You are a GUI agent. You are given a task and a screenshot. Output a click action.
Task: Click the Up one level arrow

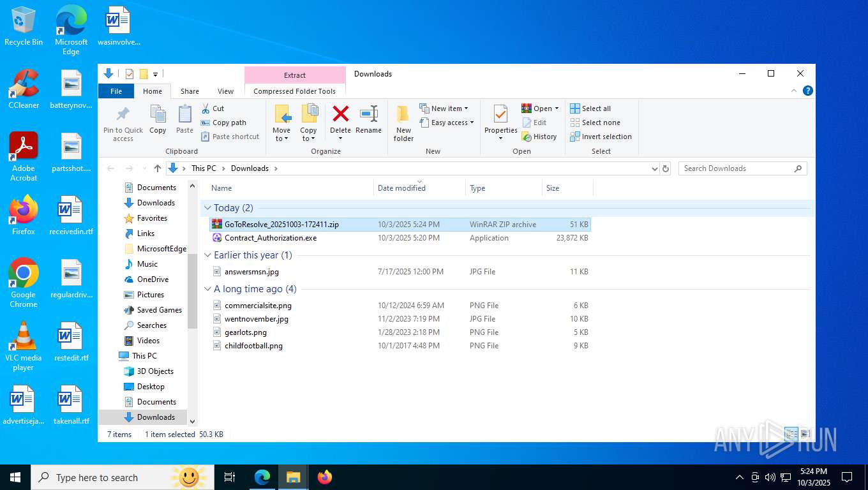point(158,168)
